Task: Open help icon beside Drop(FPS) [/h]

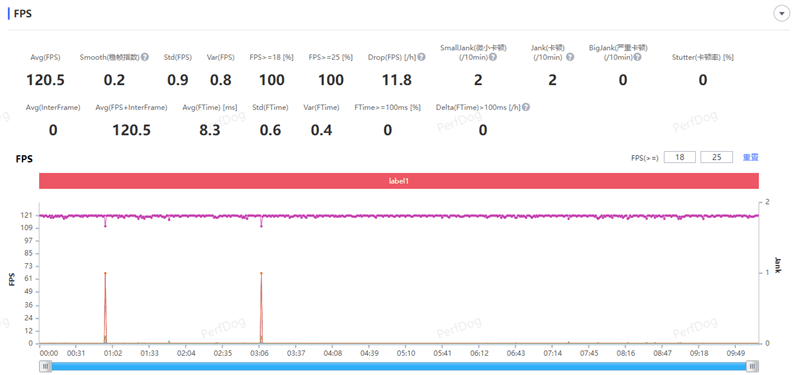Action: 421,57
